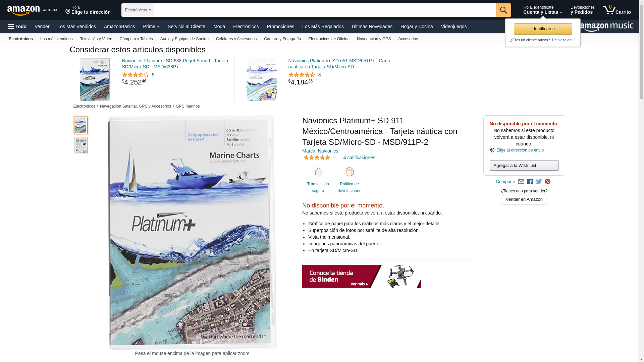Open Cuenta y Listas account dropdown

click(x=543, y=10)
